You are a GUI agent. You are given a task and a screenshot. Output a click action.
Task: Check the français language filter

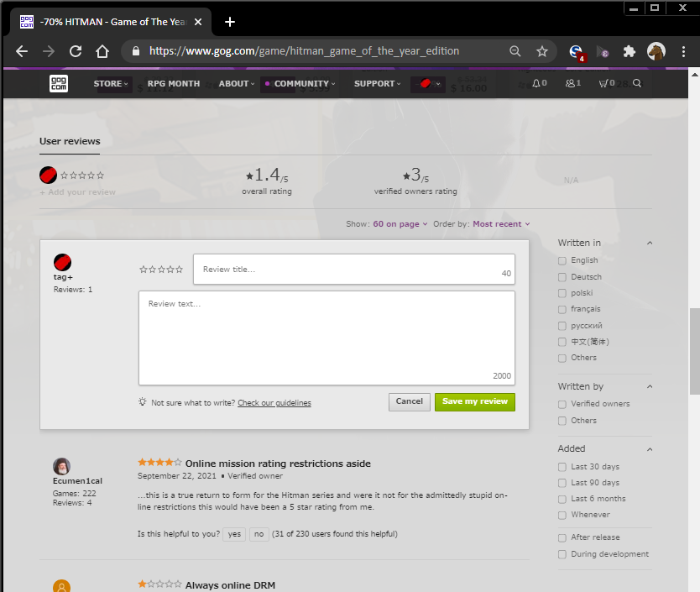coord(562,309)
